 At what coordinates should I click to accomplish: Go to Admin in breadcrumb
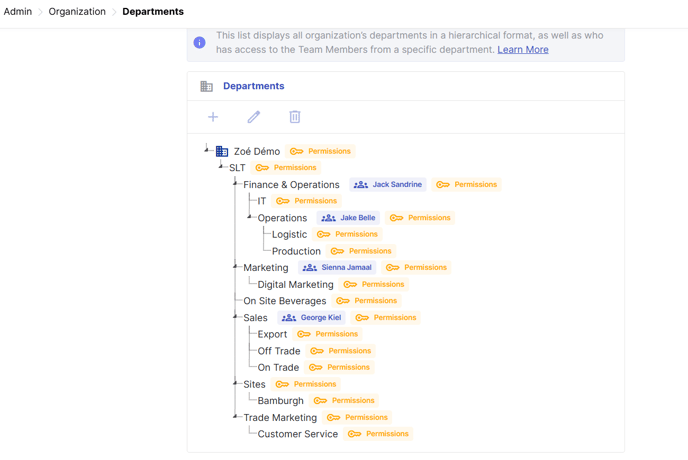pos(18,12)
